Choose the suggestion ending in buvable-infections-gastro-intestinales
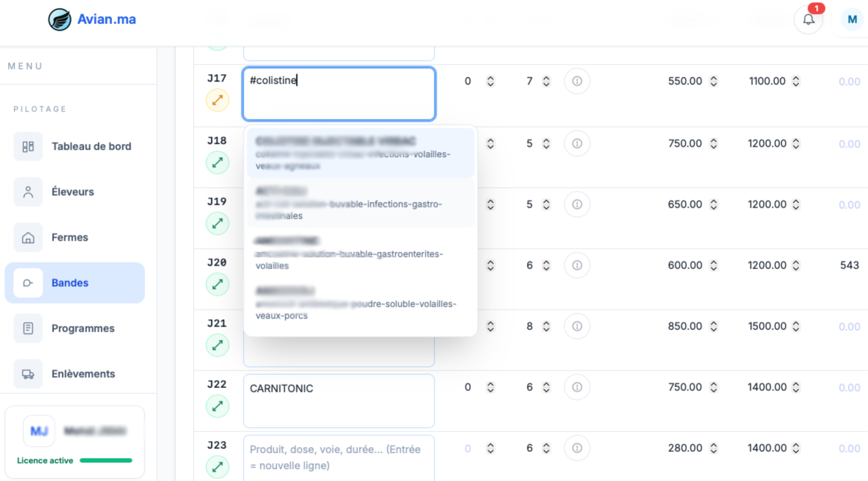The height and width of the screenshot is (481, 868). [x=360, y=203]
